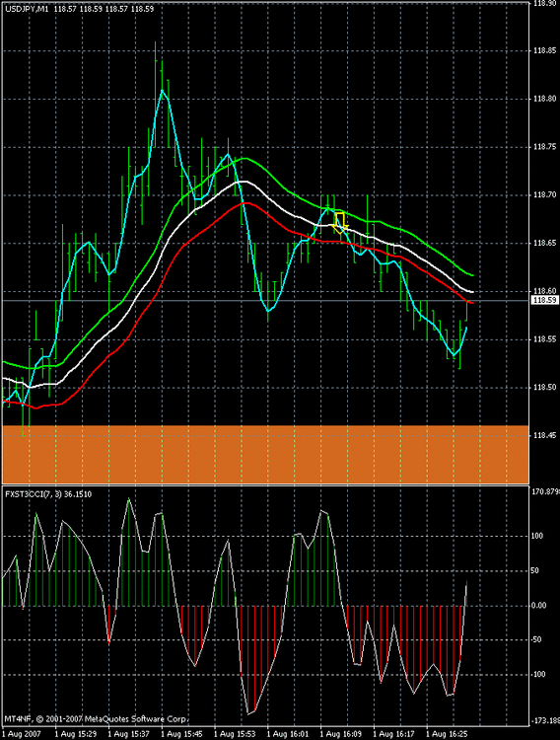Screen dimensions: 560x740
Task: Click the 118.59 current price label
Action: coord(545,300)
